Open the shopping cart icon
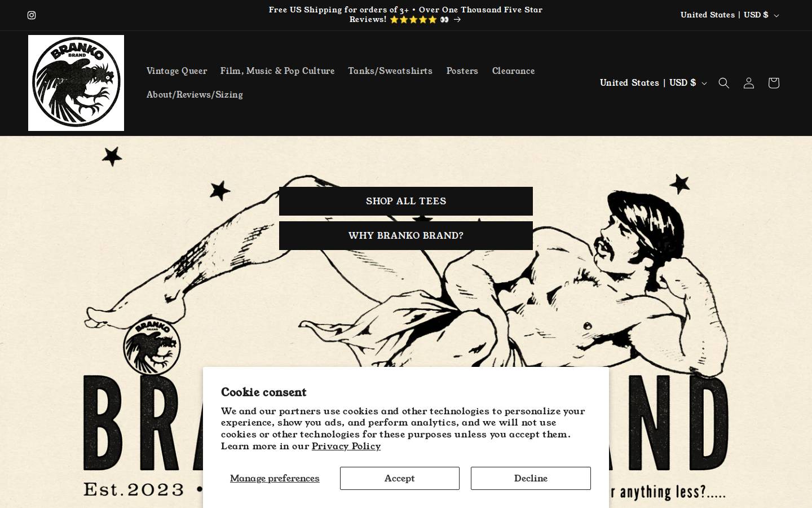The height and width of the screenshot is (508, 812). click(774, 83)
